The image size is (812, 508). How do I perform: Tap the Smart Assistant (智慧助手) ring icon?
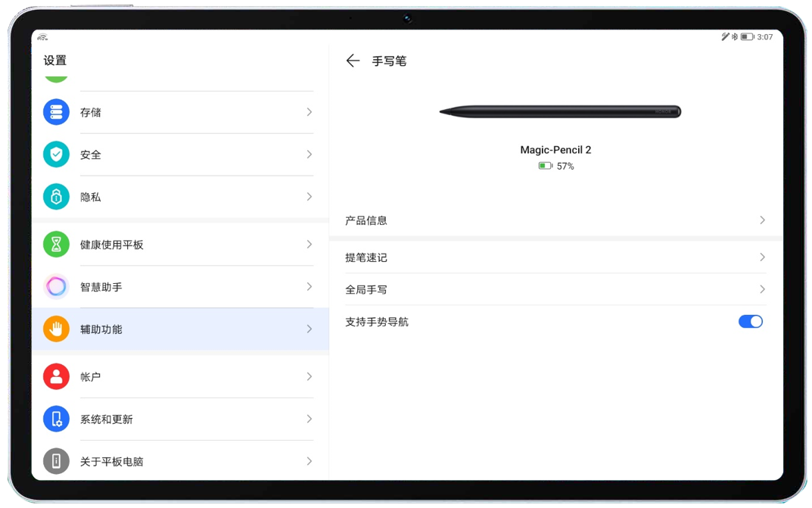click(x=56, y=287)
